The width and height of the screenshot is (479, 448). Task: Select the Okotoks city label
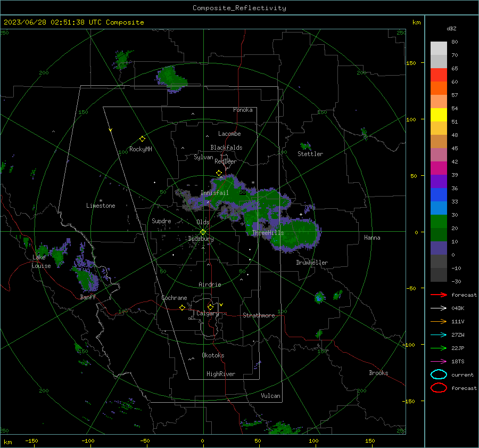213,355
